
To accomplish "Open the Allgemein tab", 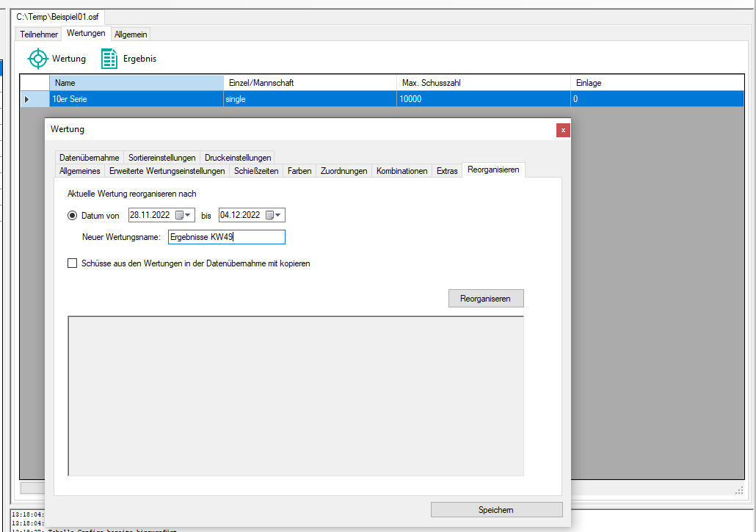I will tap(131, 34).
